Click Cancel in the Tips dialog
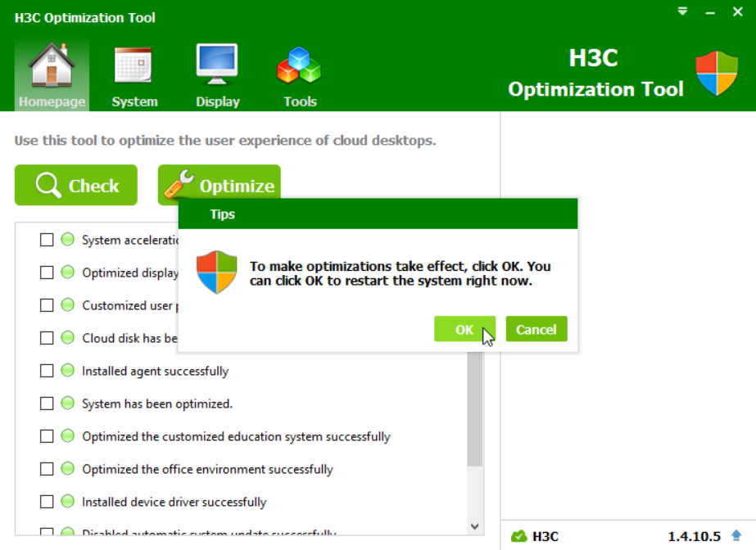 [x=536, y=329]
